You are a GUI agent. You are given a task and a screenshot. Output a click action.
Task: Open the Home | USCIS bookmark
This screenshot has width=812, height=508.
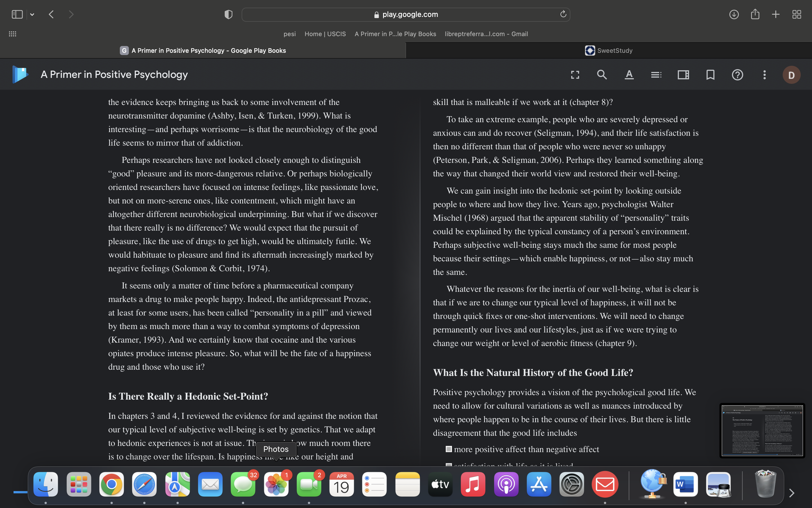coord(325,34)
